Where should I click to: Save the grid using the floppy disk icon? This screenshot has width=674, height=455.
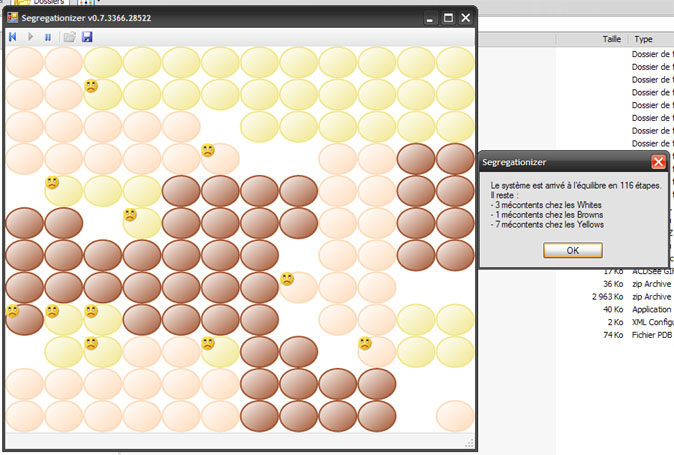tap(87, 37)
